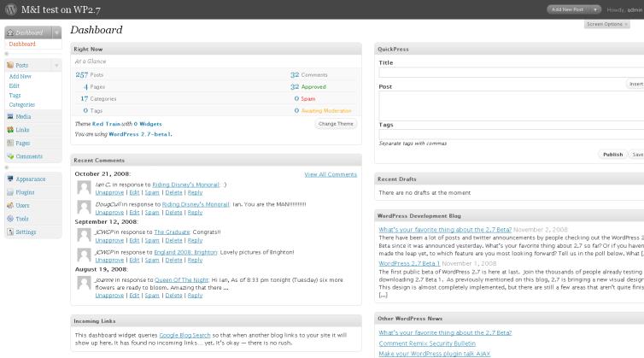The height and width of the screenshot is (358, 644).
Task: Publish the QuickPress post
Action: tap(612, 155)
